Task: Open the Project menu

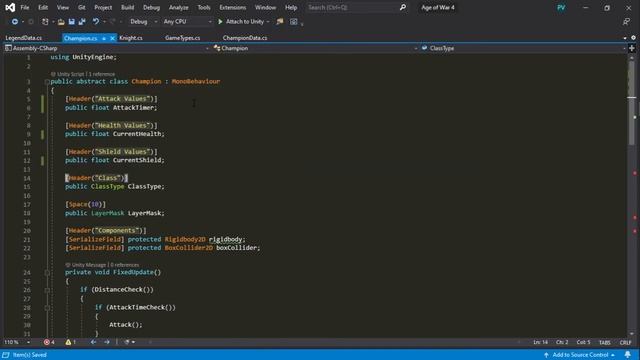Action: 103,7
